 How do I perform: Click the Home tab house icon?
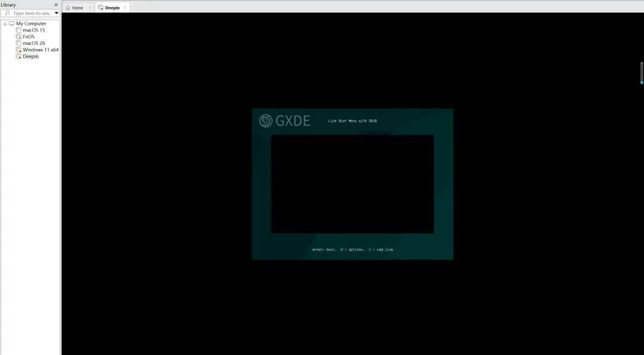[68, 8]
